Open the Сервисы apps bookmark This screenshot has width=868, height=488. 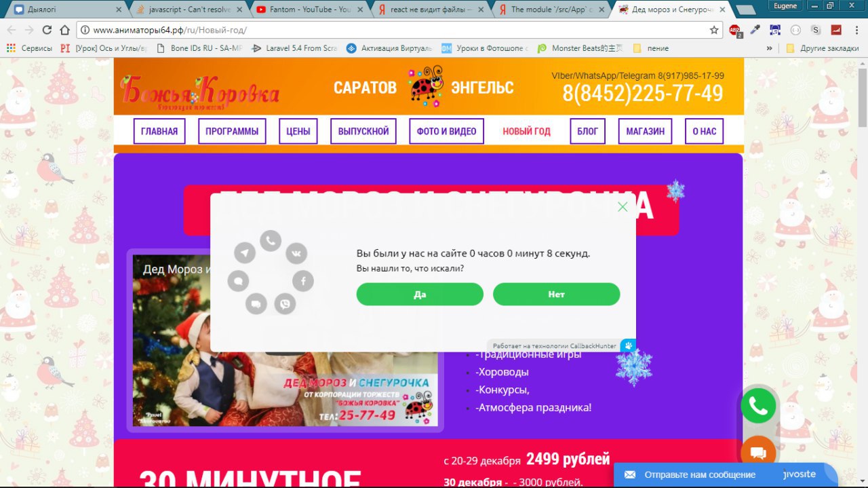tap(29, 48)
